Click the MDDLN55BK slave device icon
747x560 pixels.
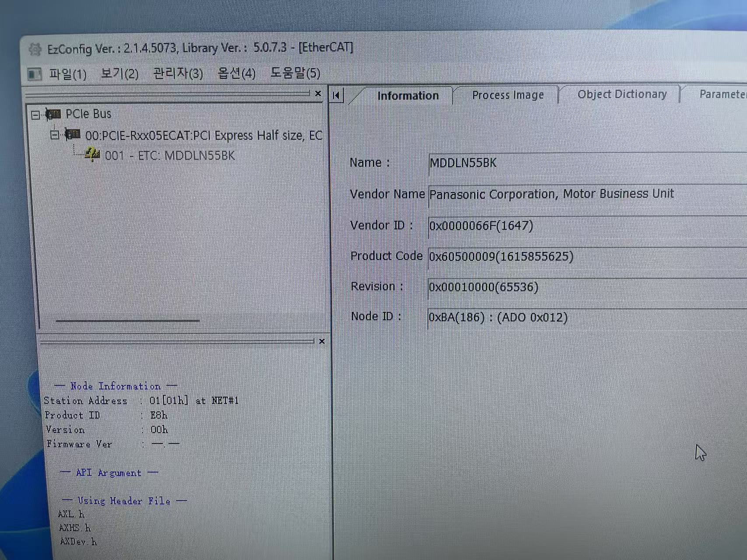tap(92, 154)
